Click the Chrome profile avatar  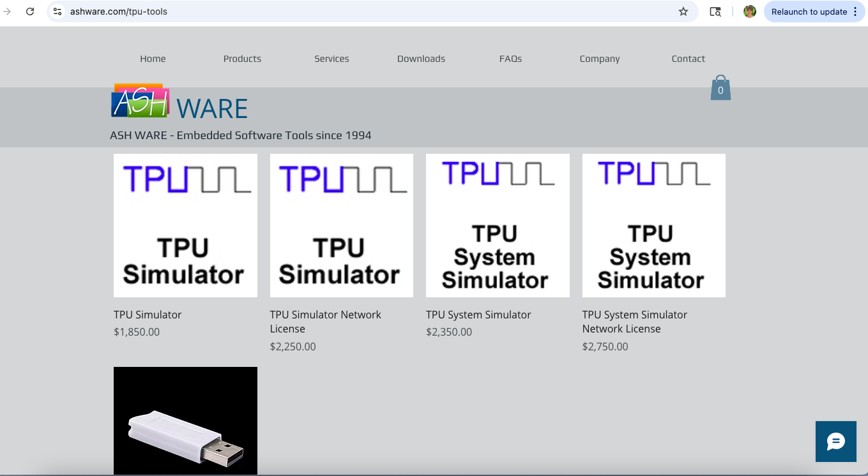point(750,11)
